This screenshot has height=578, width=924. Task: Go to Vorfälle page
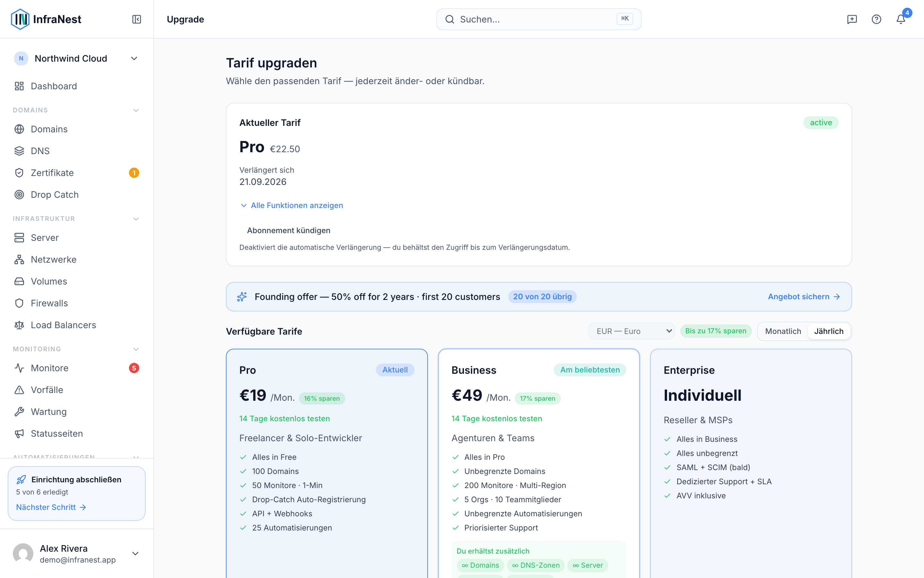tap(76, 390)
